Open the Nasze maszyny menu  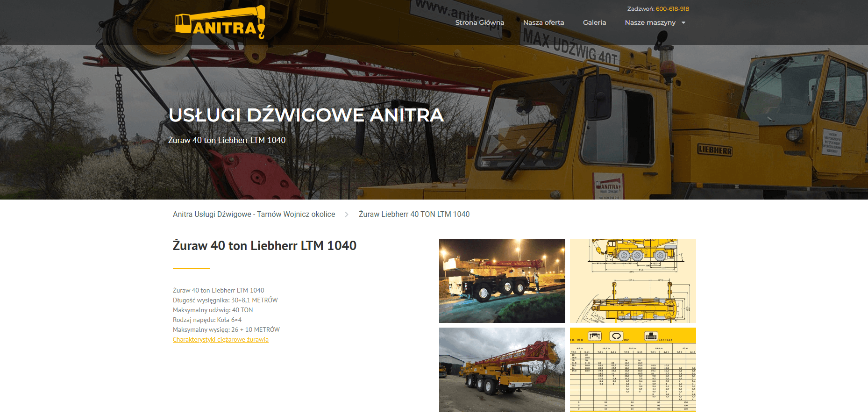(650, 22)
